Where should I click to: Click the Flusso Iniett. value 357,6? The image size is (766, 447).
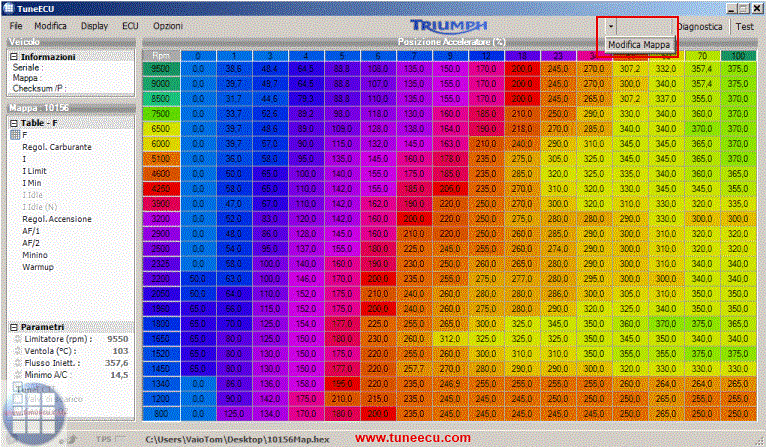[116, 363]
